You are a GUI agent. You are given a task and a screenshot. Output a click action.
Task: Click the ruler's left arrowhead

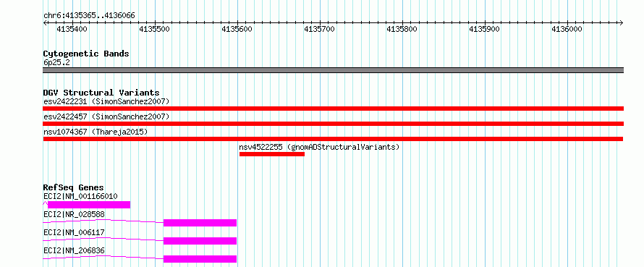coord(45,22)
